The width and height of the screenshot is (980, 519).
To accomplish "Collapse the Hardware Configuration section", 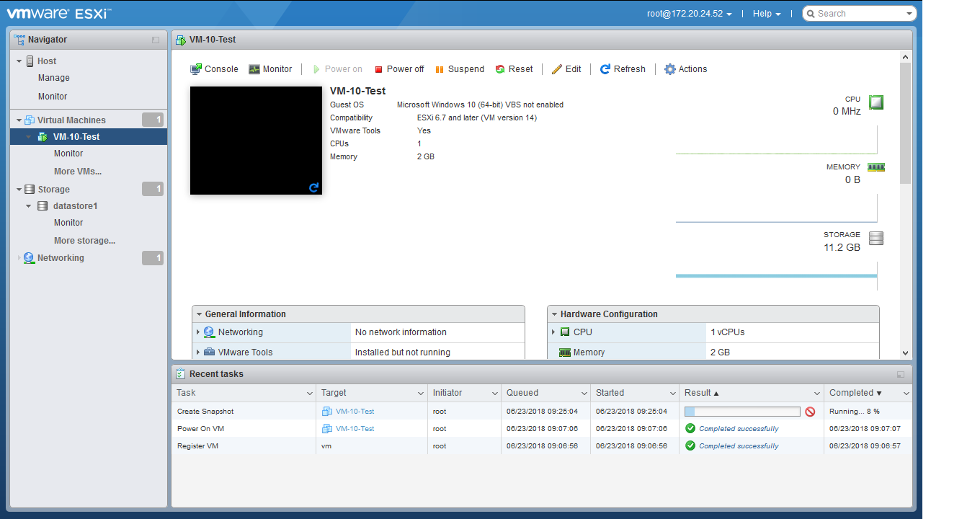I will pos(553,314).
